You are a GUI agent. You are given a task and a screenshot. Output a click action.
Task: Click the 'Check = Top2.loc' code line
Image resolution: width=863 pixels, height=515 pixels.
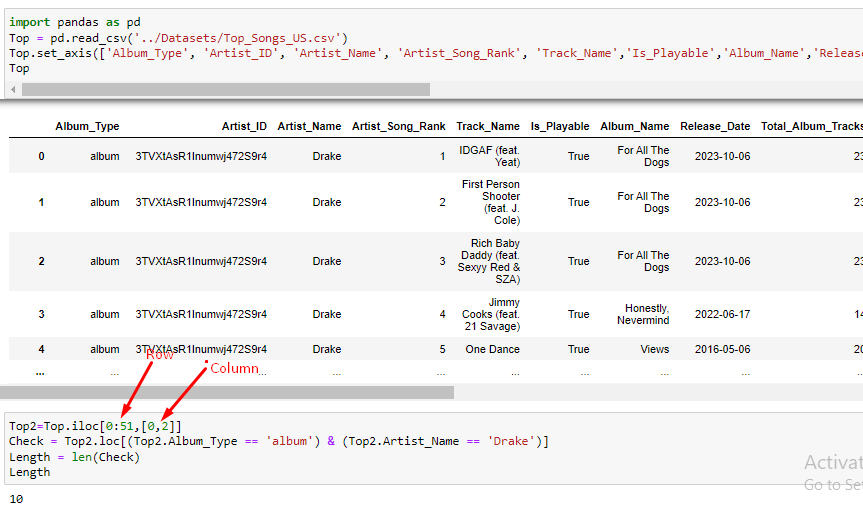(278, 441)
